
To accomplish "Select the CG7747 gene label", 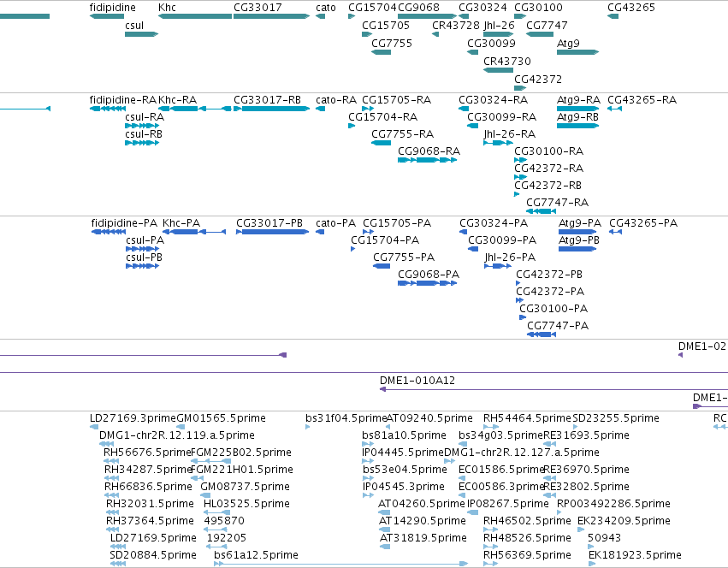I will click(x=547, y=26).
